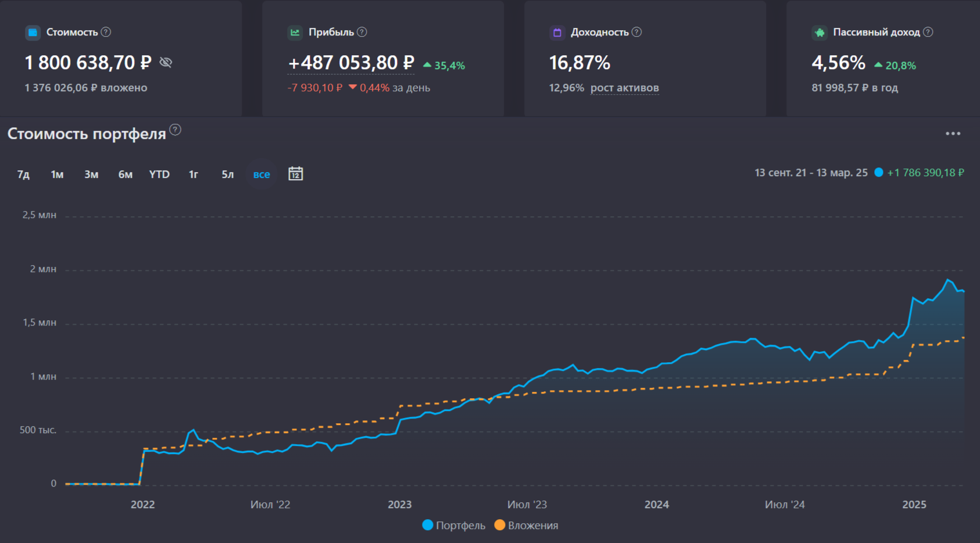Open help tooltip next to Прибыль
This screenshot has width=980, height=543.
(362, 32)
